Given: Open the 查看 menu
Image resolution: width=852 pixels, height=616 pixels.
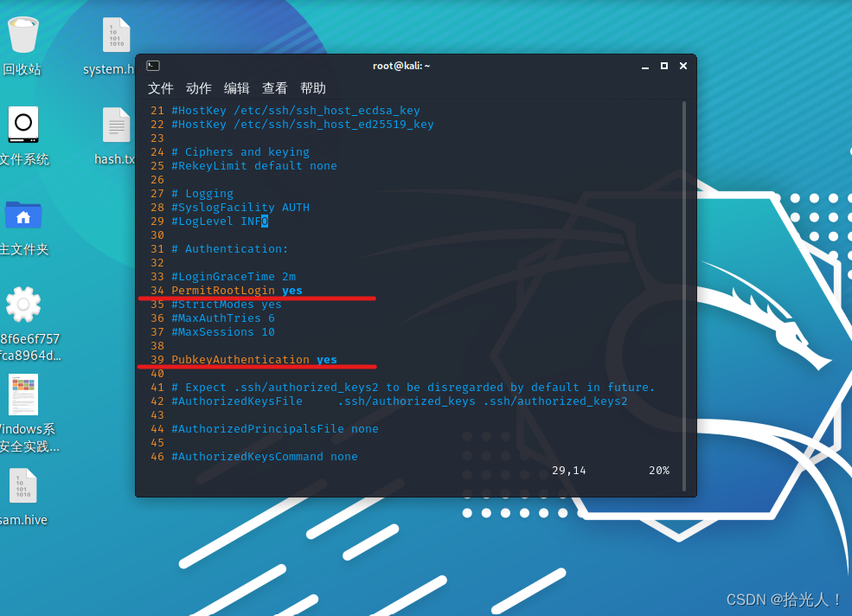Looking at the screenshot, I should (274, 88).
